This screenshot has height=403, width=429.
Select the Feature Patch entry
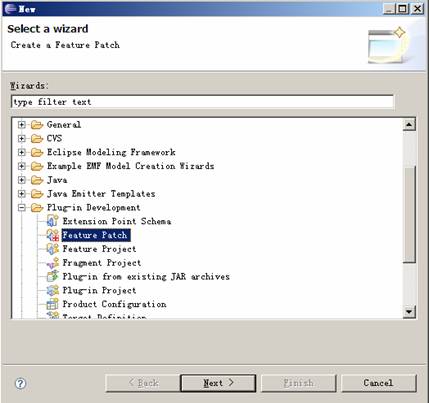tap(95, 235)
